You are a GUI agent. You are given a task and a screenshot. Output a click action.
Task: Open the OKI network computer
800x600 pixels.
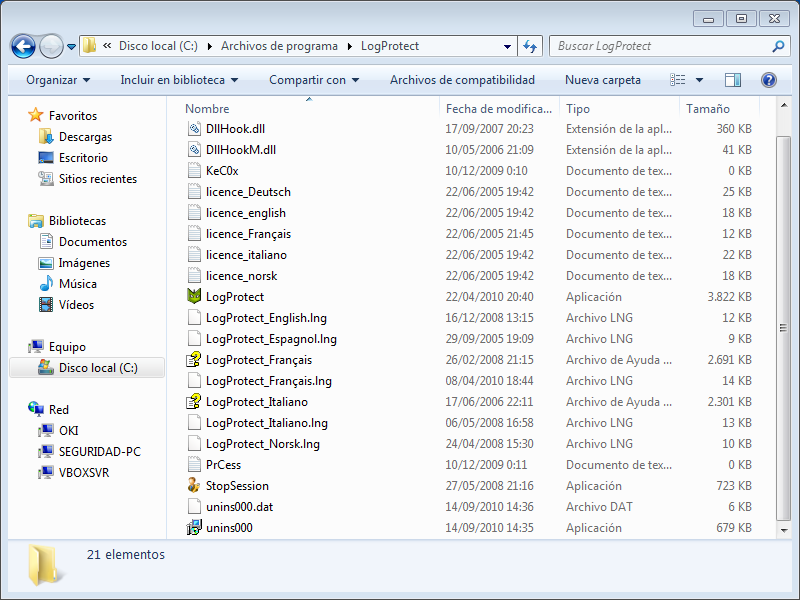(x=58, y=431)
